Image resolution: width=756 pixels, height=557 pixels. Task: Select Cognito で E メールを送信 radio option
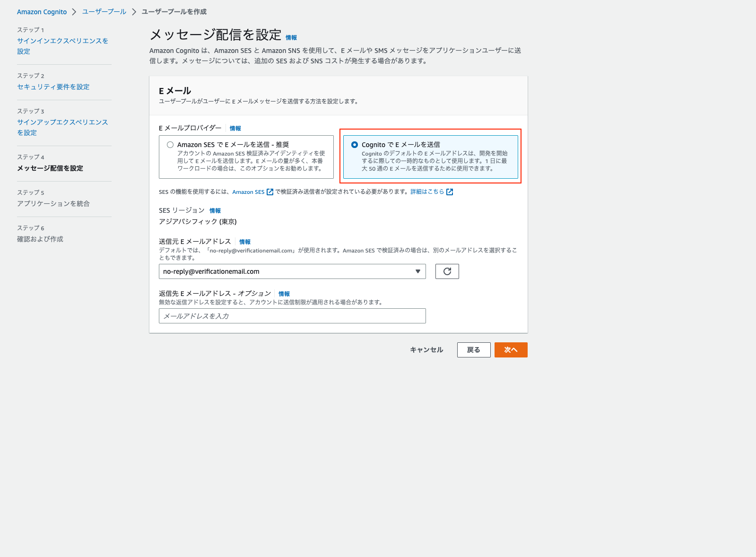(x=355, y=145)
